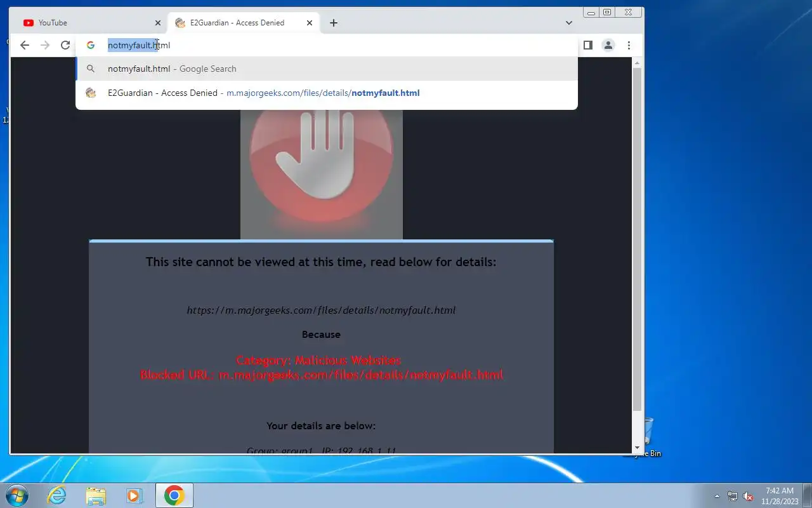Click the 'Blocked URL' red line
812x508 pixels.
pos(322,375)
